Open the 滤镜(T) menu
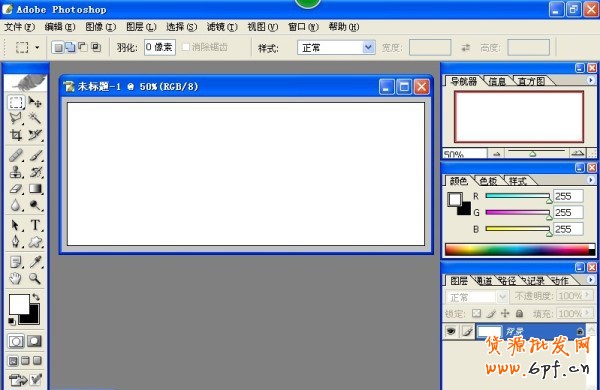Image resolution: width=600 pixels, height=390 pixels. 222,27
